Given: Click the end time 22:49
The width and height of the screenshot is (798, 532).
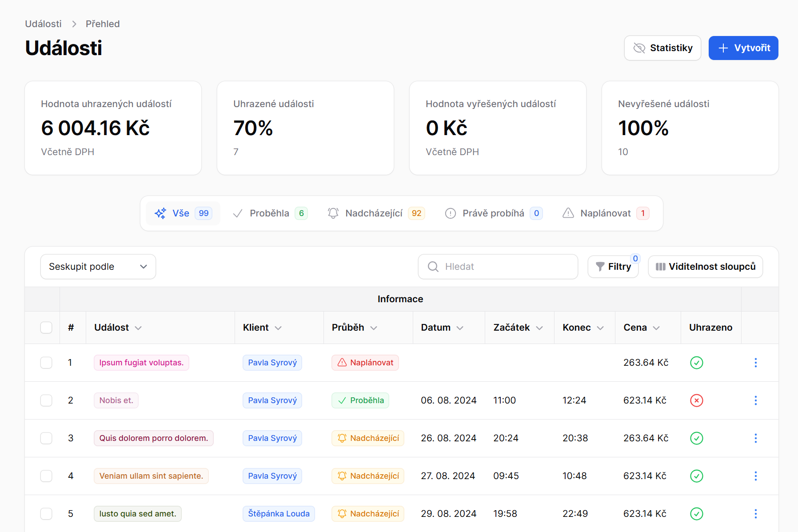Looking at the screenshot, I should 575,514.
